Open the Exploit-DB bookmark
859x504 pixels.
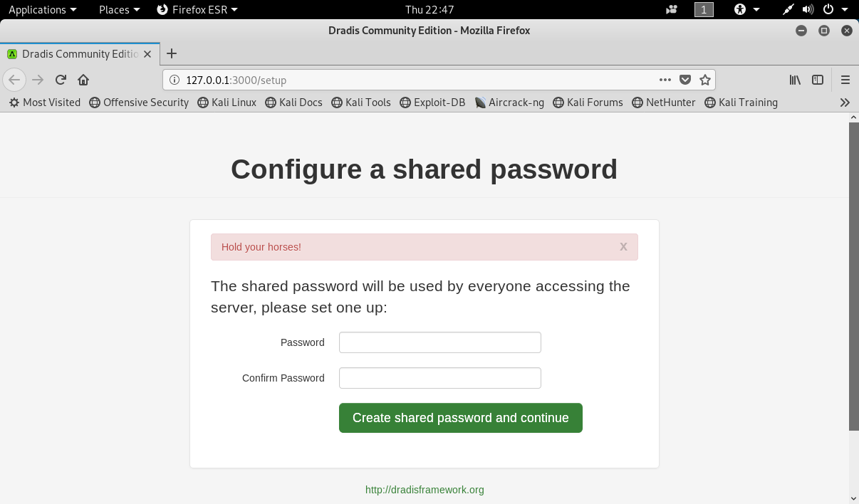click(x=432, y=103)
